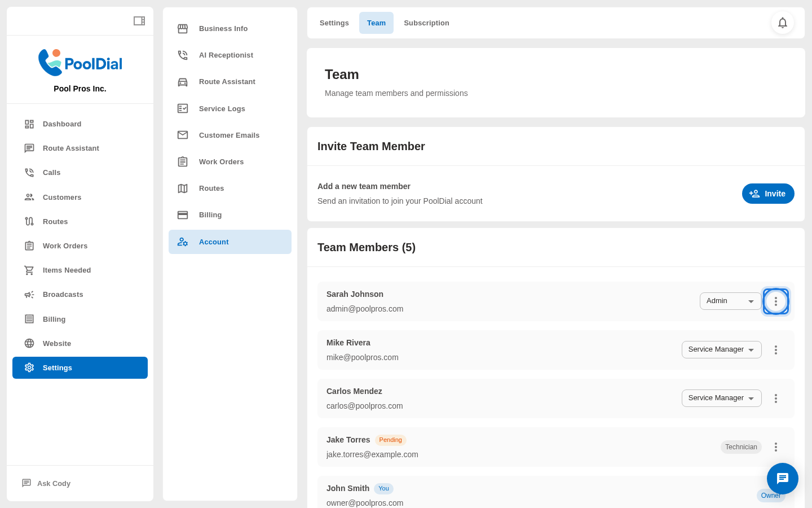Viewport: 812px width, 508px height.
Task: Click the Customers icon in the sidebar
Action: click(x=29, y=197)
